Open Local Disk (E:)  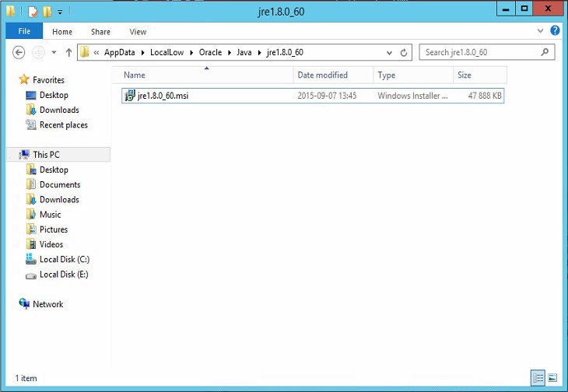64,275
